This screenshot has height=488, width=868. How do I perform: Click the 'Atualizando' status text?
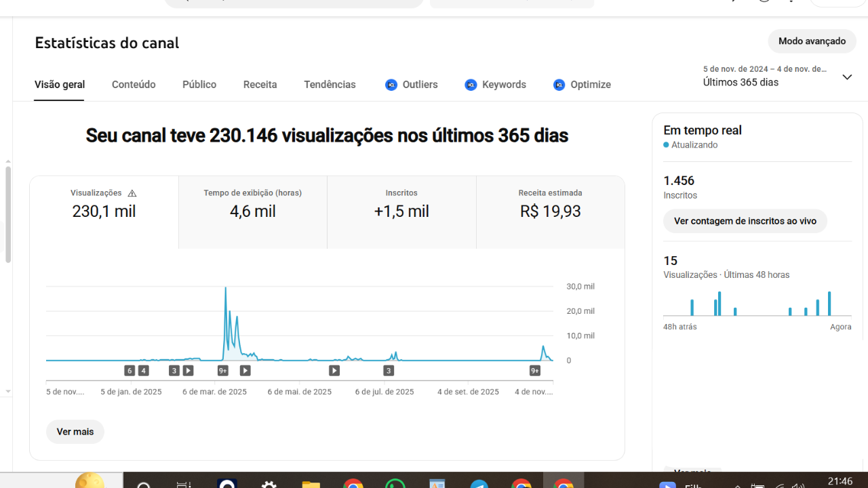[694, 145]
